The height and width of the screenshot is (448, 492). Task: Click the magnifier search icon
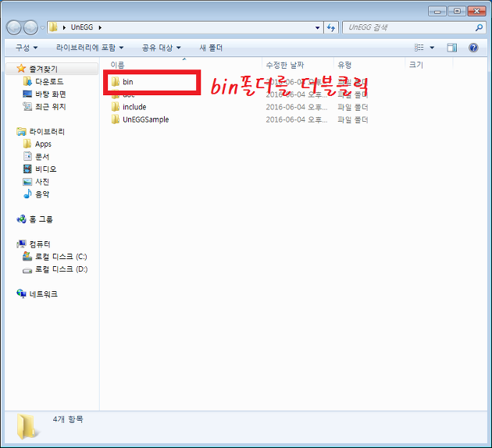[479, 27]
